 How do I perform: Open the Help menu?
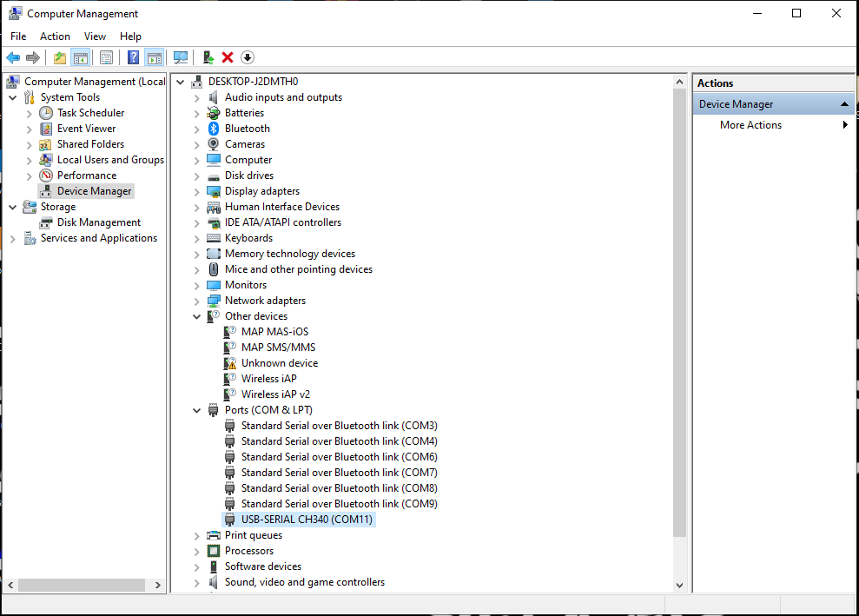tap(130, 36)
